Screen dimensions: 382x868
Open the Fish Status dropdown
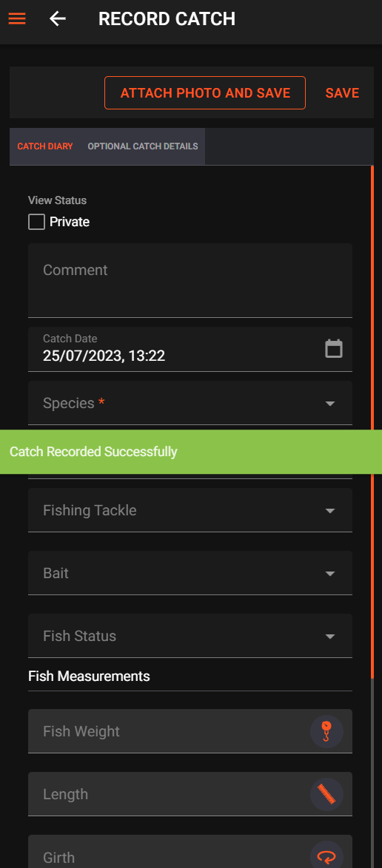point(190,636)
